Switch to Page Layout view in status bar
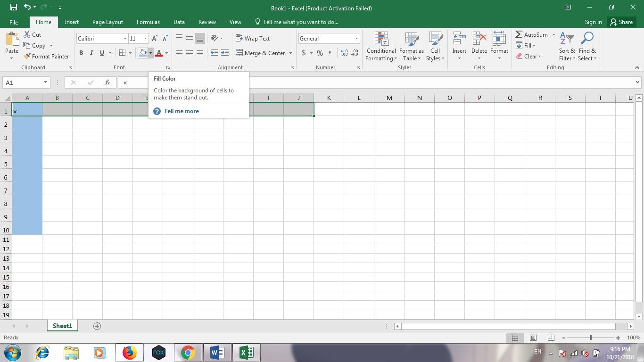Image resolution: width=644 pixels, height=362 pixels. (x=533, y=338)
